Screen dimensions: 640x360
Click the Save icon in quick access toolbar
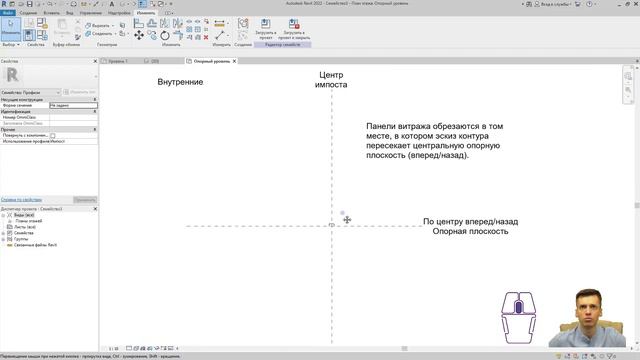coord(29,4)
